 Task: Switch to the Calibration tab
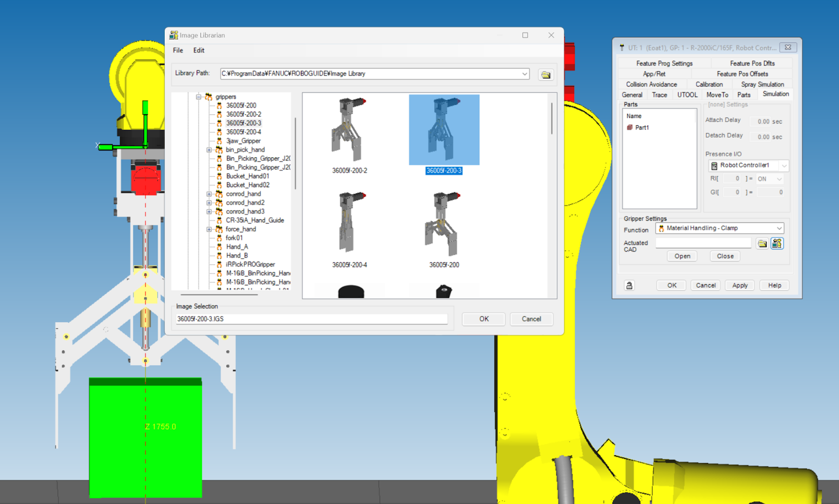pos(709,84)
